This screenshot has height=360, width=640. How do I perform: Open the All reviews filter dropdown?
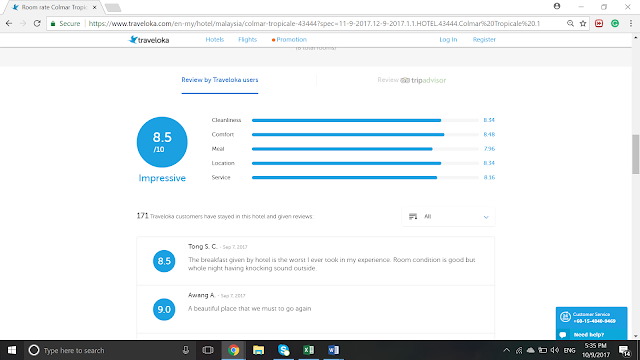(x=448, y=217)
